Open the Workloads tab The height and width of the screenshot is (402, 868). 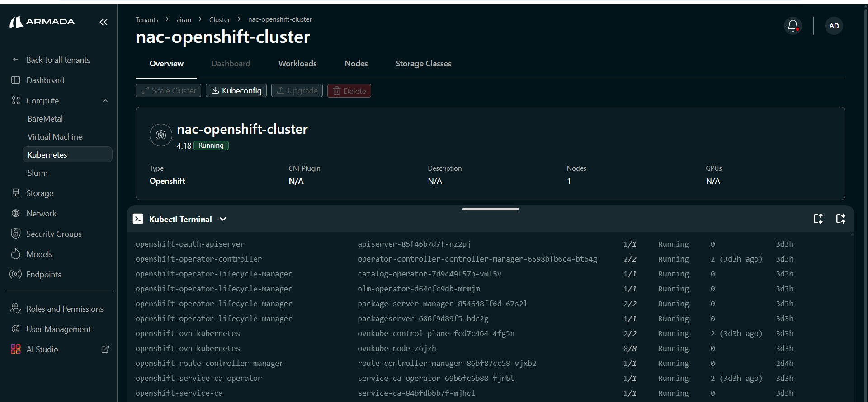click(297, 64)
